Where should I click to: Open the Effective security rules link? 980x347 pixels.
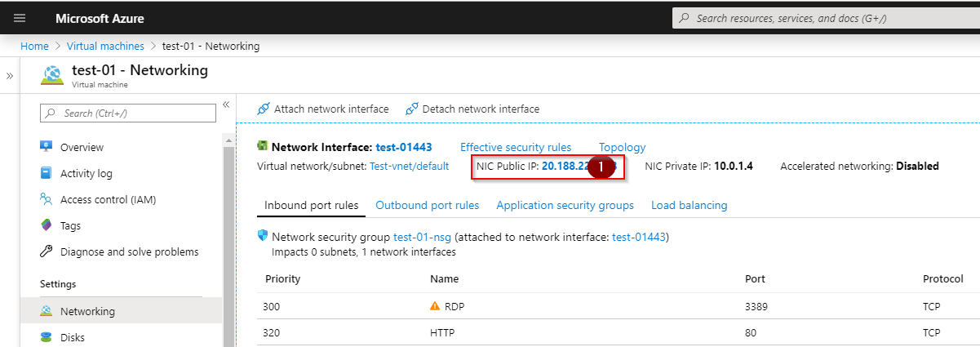[516, 147]
